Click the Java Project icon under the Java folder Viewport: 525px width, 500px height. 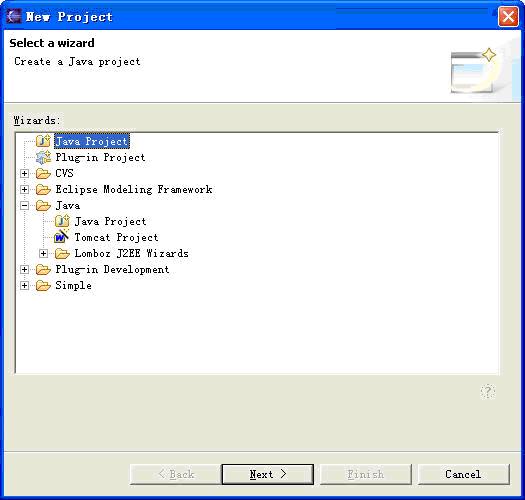tap(62, 221)
